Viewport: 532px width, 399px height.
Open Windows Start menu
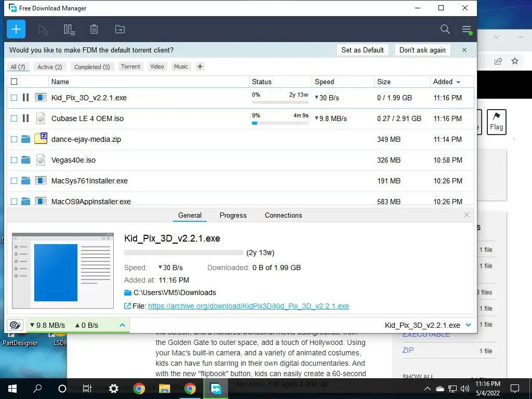[x=12, y=389]
